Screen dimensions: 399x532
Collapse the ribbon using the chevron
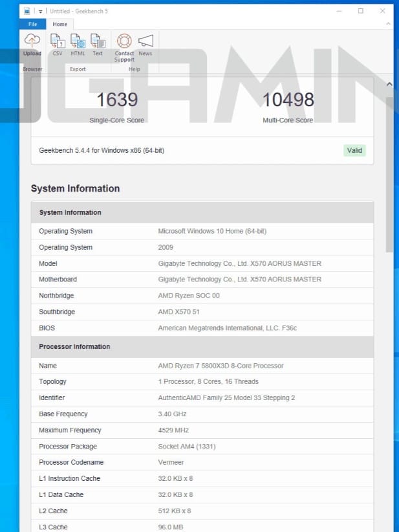(389, 84)
